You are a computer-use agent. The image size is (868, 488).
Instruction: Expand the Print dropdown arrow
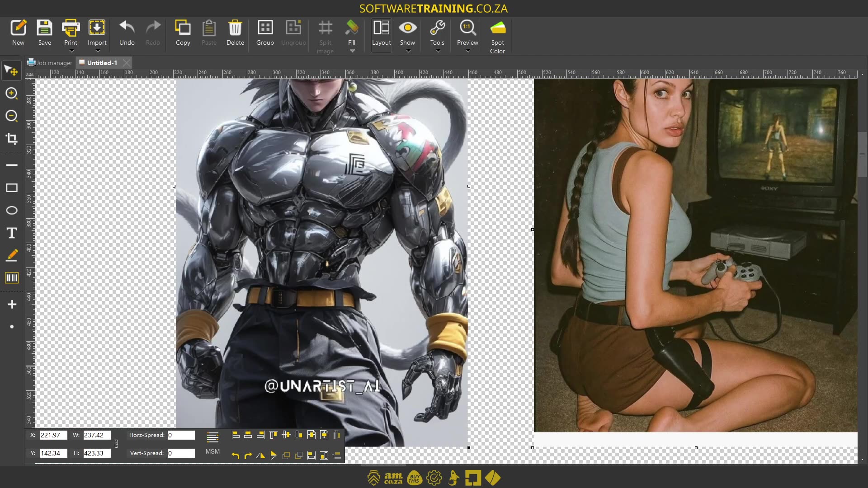tap(71, 51)
